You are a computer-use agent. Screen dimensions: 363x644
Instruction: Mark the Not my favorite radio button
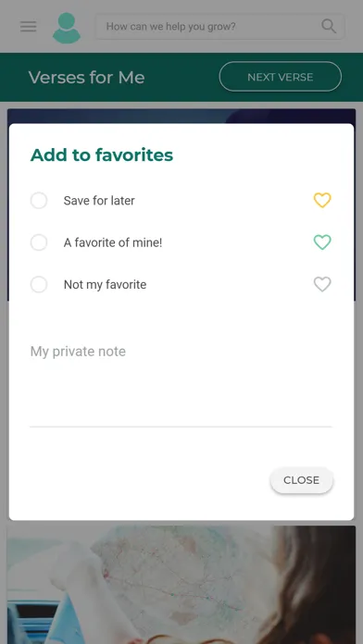point(39,284)
